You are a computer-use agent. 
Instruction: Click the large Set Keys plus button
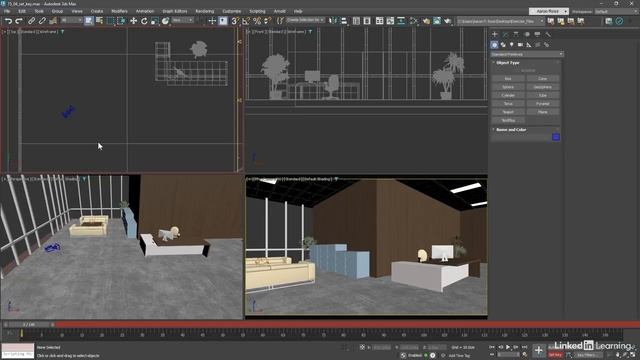[x=538, y=350]
